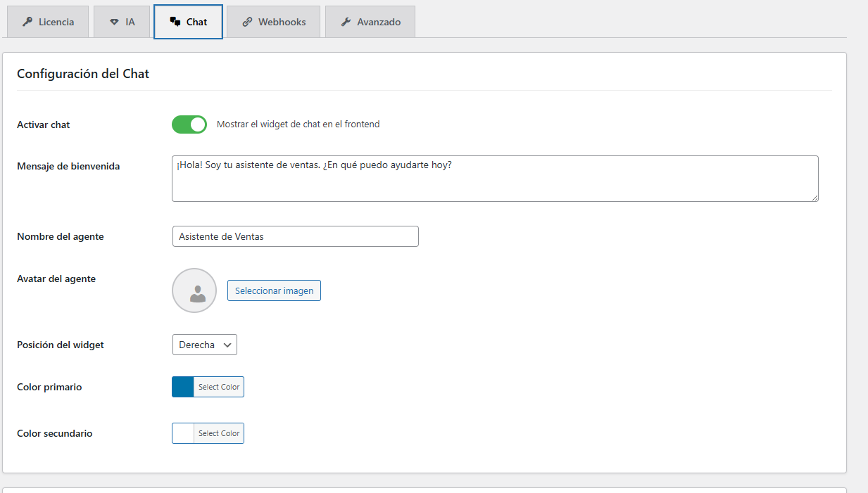Click the white secondary color swatch
This screenshot has height=493, width=868.
pyautogui.click(x=183, y=433)
